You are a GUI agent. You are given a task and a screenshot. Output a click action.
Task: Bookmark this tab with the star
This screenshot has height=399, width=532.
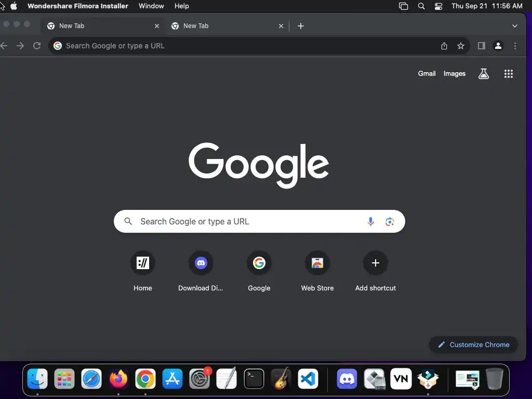click(460, 46)
